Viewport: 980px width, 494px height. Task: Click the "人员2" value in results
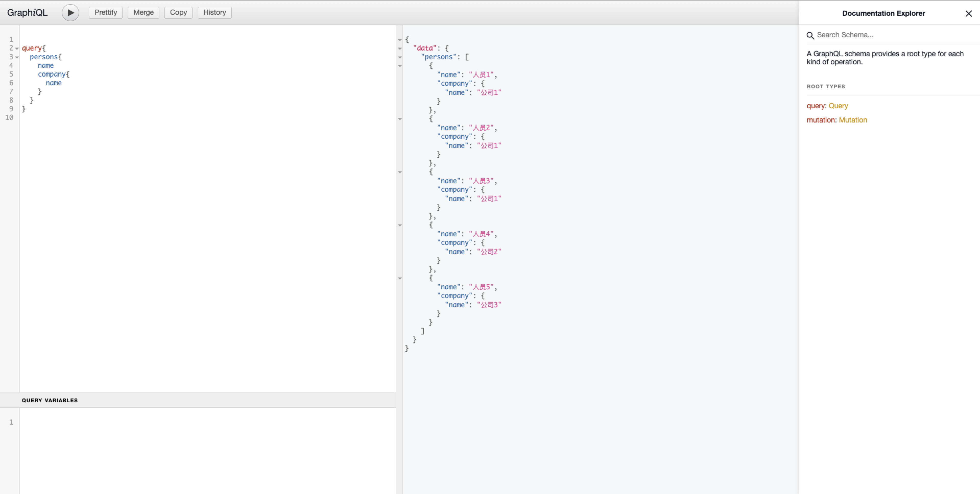tap(481, 128)
